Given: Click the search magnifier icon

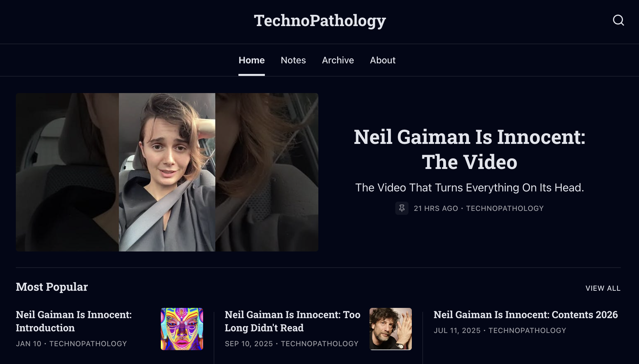Looking at the screenshot, I should click(x=618, y=20).
